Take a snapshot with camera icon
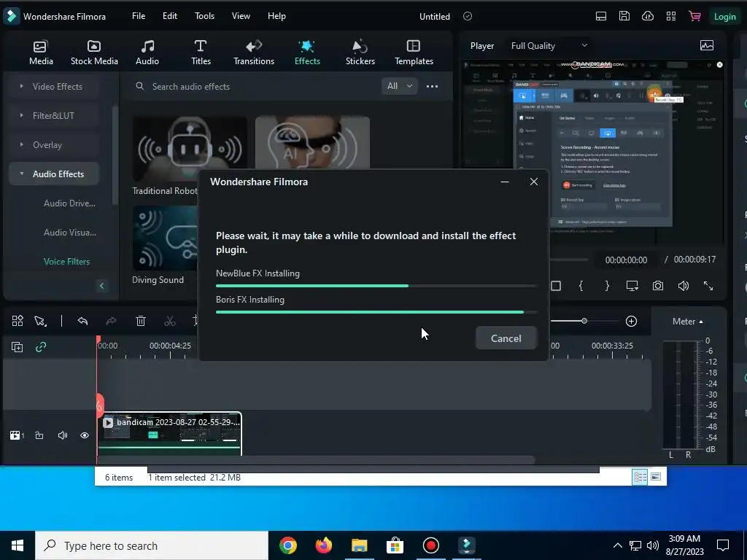This screenshot has height=560, width=747. (658, 286)
